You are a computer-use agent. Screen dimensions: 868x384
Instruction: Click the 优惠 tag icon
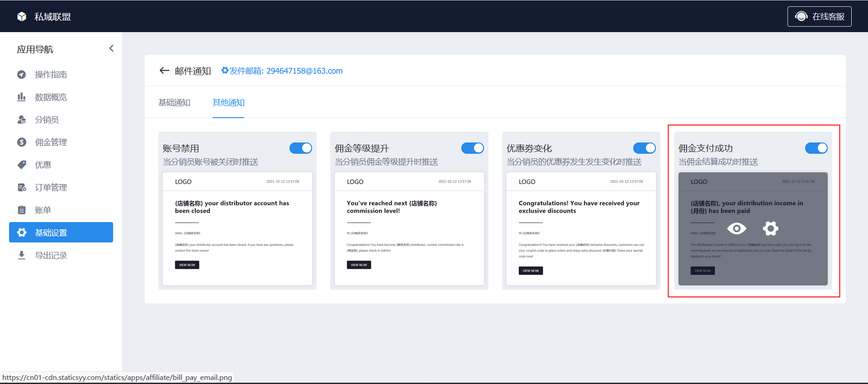click(x=22, y=165)
